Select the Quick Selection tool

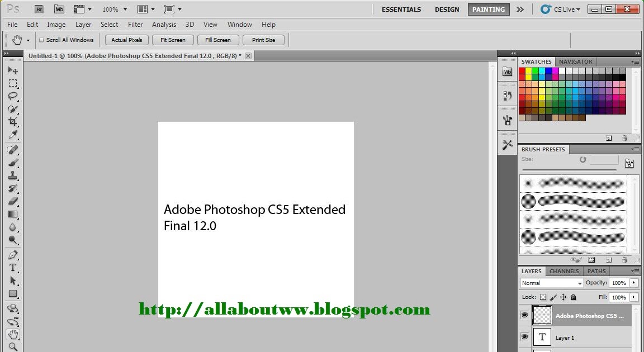tap(13, 109)
